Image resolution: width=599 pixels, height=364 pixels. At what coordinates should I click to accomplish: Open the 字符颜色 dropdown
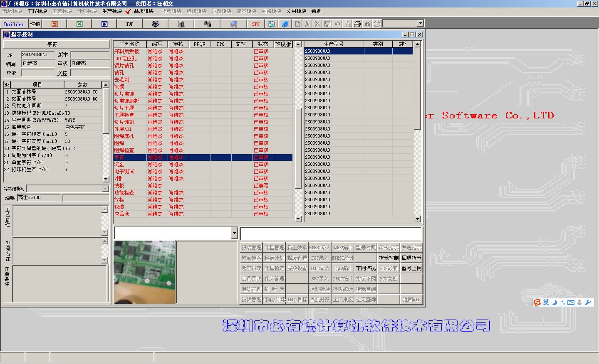point(105,189)
